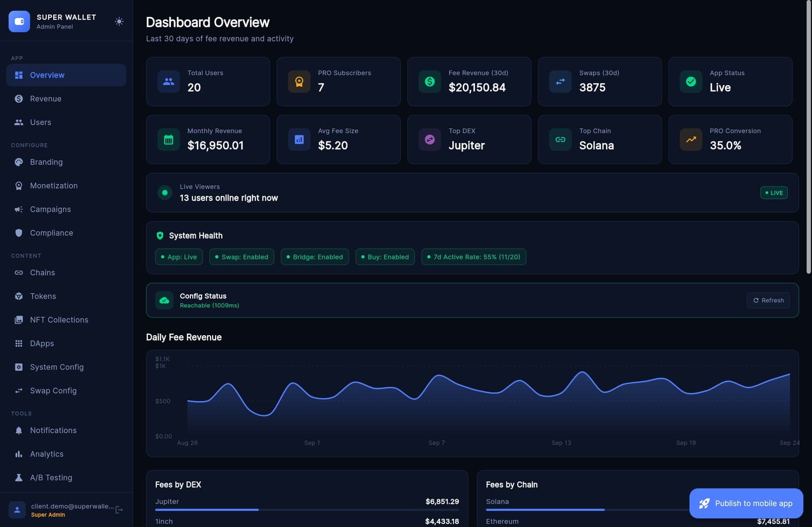This screenshot has height=527, width=812.
Task: Toggle light/dark theme sun icon
Action: pos(119,21)
